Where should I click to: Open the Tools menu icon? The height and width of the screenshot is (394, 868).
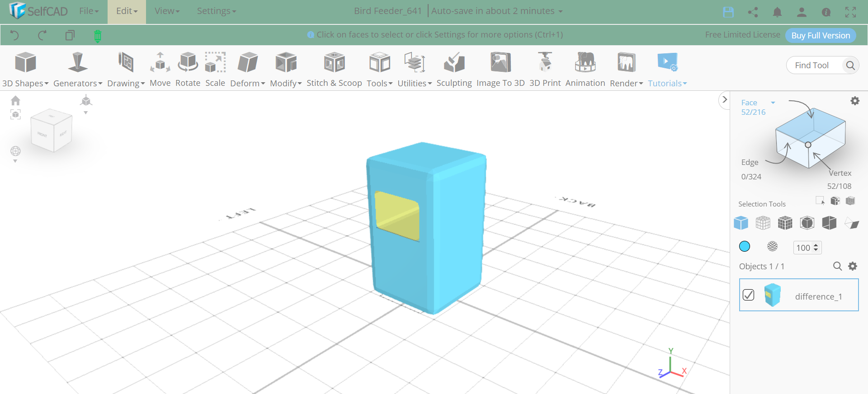380,62
